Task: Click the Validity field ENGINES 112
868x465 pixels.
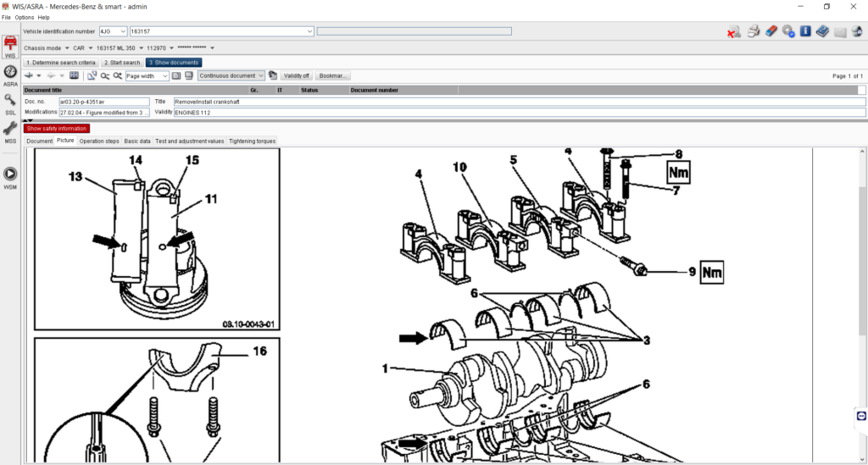Action: [x=520, y=113]
